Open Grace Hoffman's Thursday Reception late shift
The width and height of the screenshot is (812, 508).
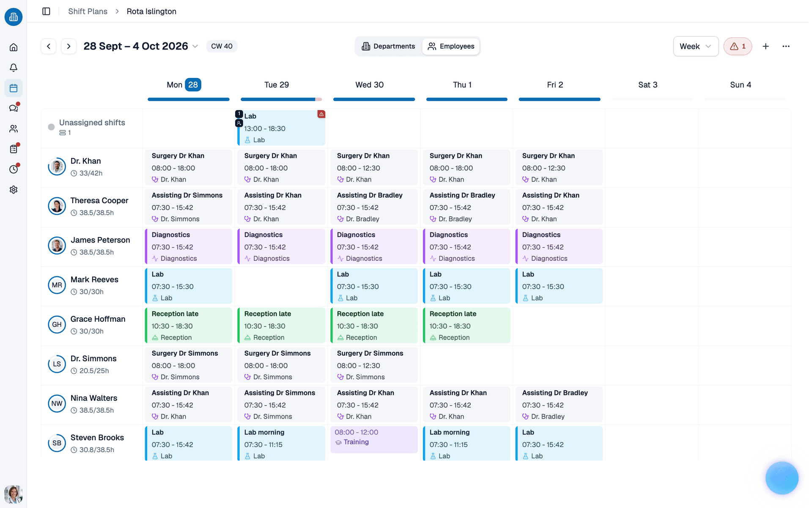466,325
